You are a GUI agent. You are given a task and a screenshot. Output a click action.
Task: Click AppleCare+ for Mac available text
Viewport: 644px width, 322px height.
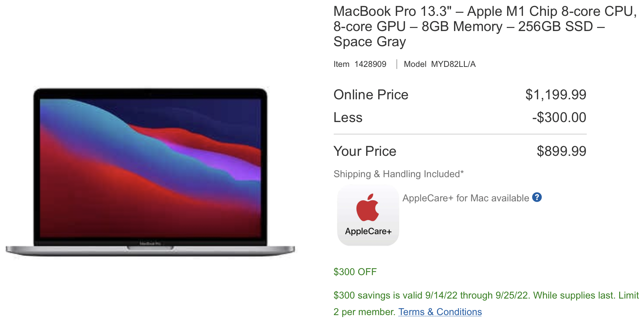(466, 198)
